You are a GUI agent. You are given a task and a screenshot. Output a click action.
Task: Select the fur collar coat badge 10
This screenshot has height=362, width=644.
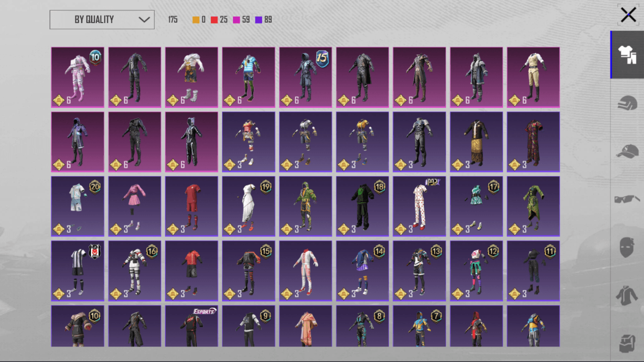pyautogui.click(x=77, y=326)
